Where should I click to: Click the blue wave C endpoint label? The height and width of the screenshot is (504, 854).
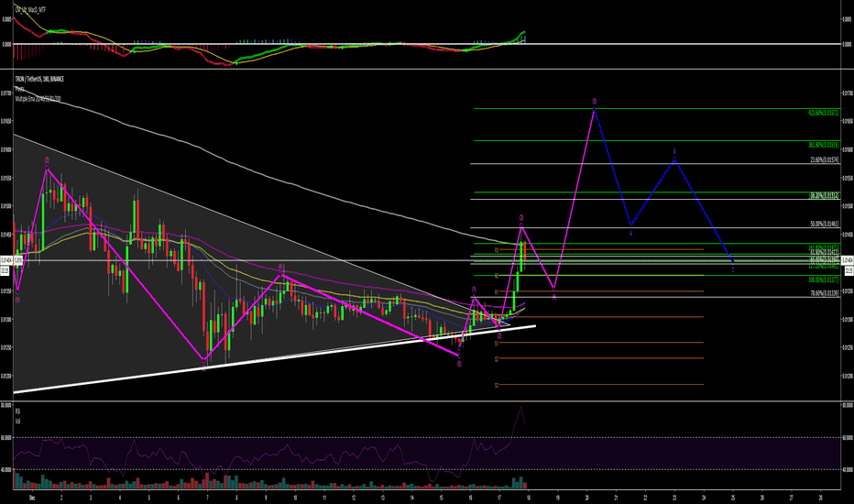coord(732,269)
